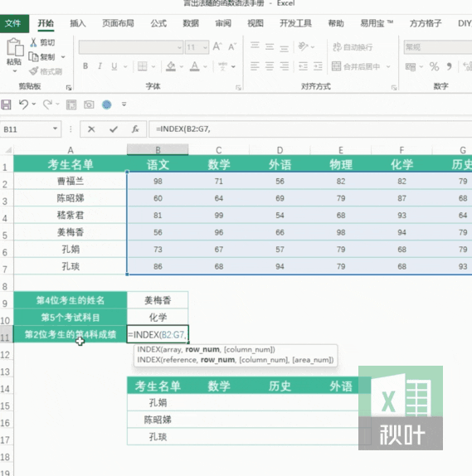This screenshot has height=476, width=472.
Task: Open the font size combo box
Action: tap(197, 47)
